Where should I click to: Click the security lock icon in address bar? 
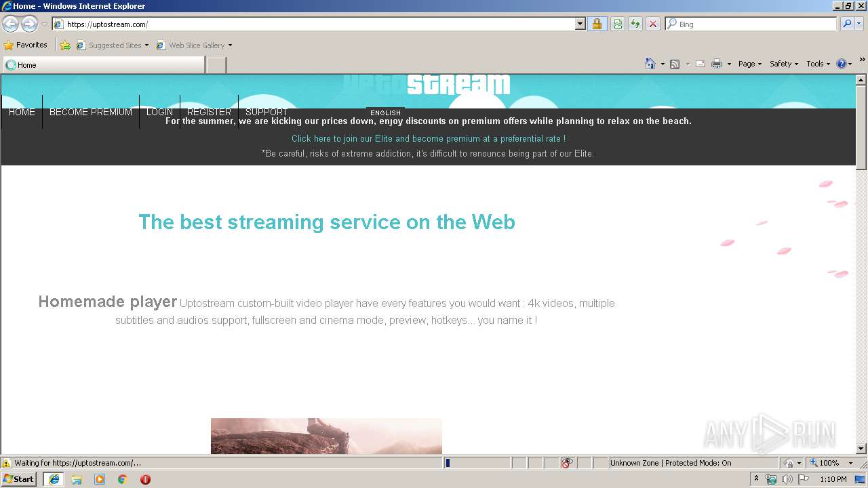click(x=597, y=24)
